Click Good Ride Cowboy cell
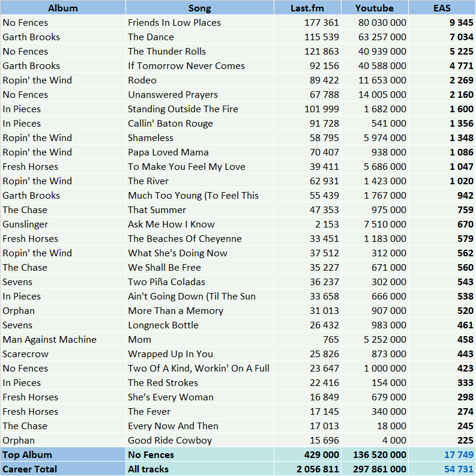This screenshot has height=476, width=476. point(200,441)
